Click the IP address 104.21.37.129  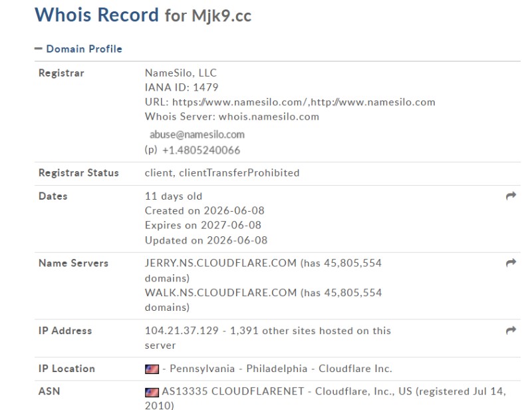[182, 331]
